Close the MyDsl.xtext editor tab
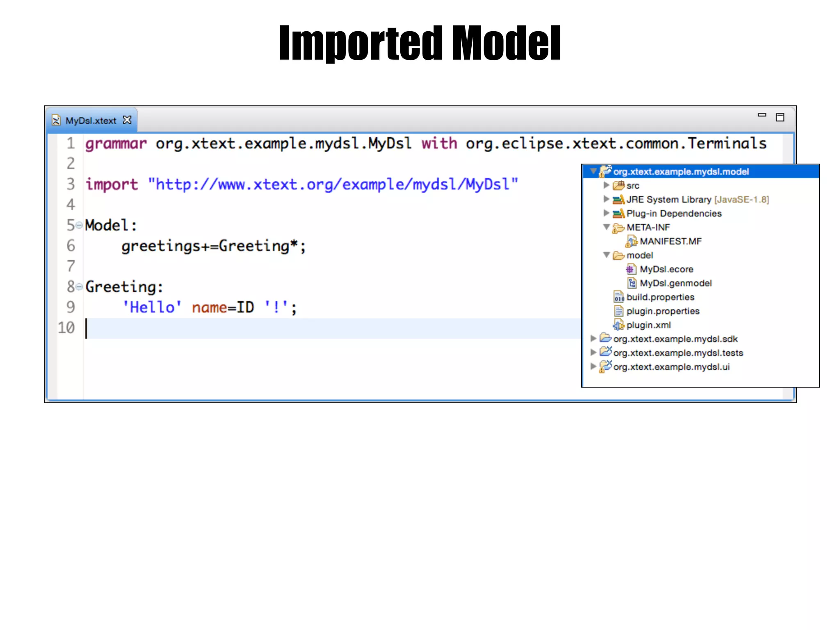This screenshot has height=630, width=840. (x=127, y=120)
